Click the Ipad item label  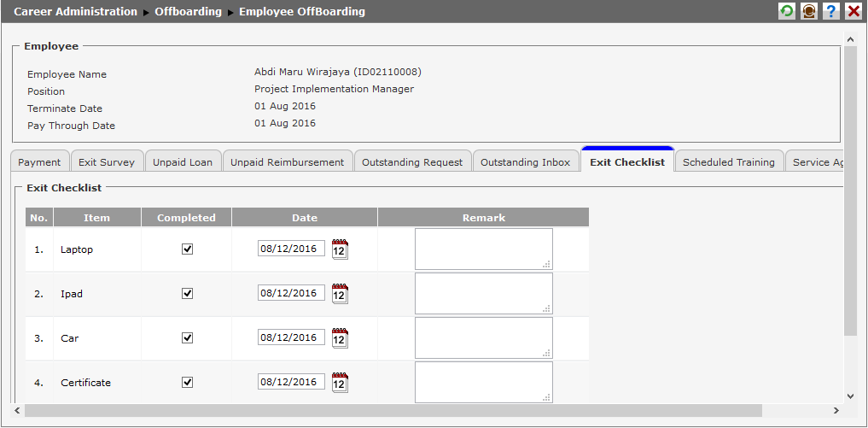tap(72, 294)
